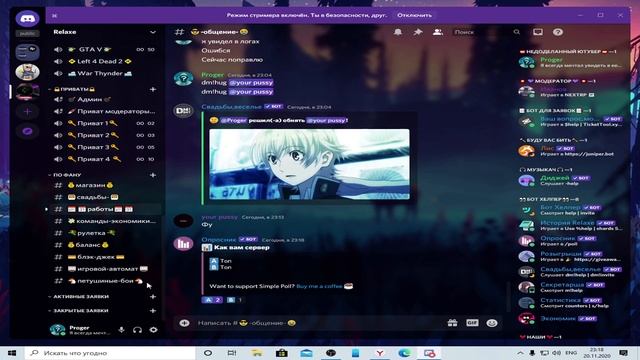Add channel to ЗАКРЫТЫЕ ЗАЯВКИ
Screen dimensions: 640x360
click(x=153, y=311)
